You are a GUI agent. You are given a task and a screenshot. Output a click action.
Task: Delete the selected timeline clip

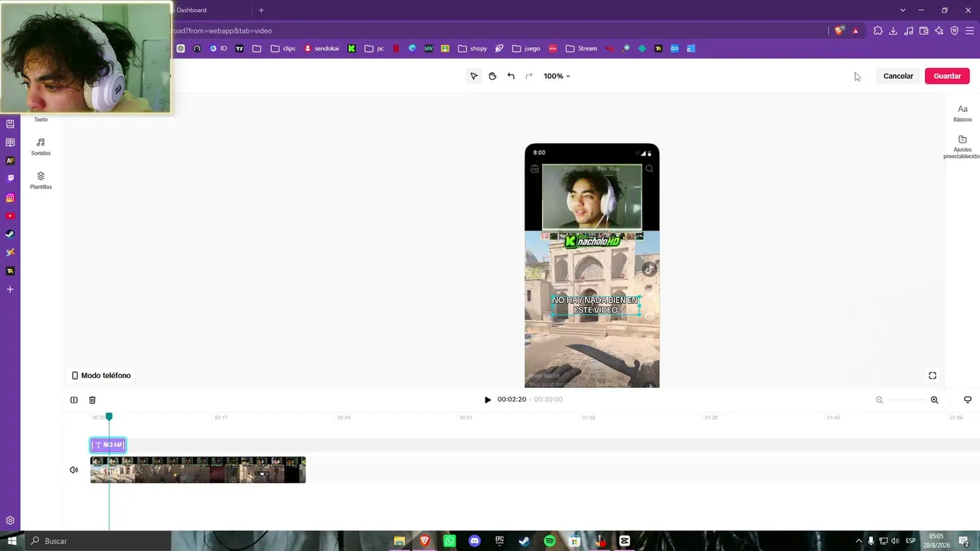click(93, 399)
